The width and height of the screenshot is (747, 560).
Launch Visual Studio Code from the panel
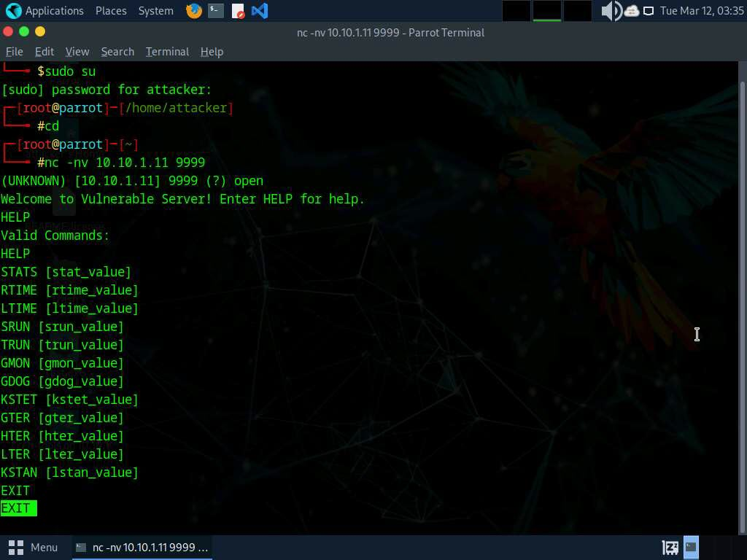[259, 11]
